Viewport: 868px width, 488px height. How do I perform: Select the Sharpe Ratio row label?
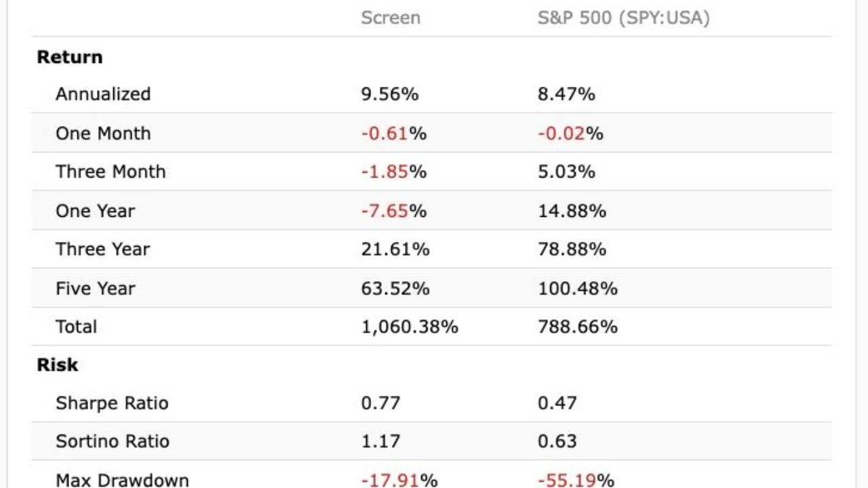(112, 403)
